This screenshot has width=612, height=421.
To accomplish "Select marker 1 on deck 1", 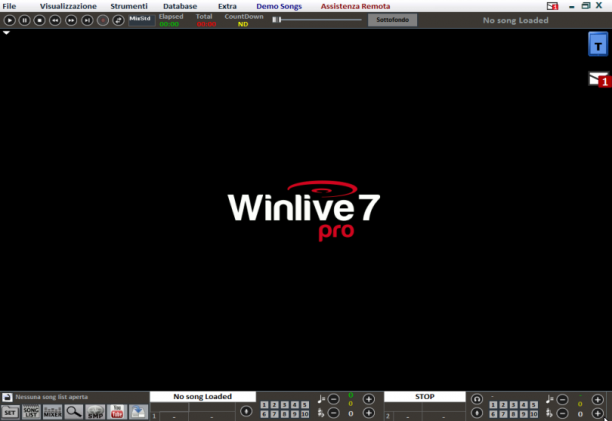I will [264, 405].
